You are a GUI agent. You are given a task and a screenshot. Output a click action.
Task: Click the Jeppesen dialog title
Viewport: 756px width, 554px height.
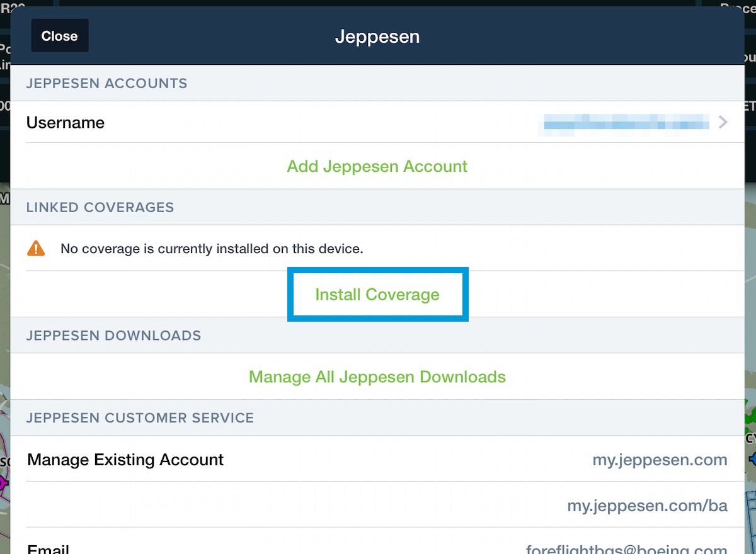point(377,37)
